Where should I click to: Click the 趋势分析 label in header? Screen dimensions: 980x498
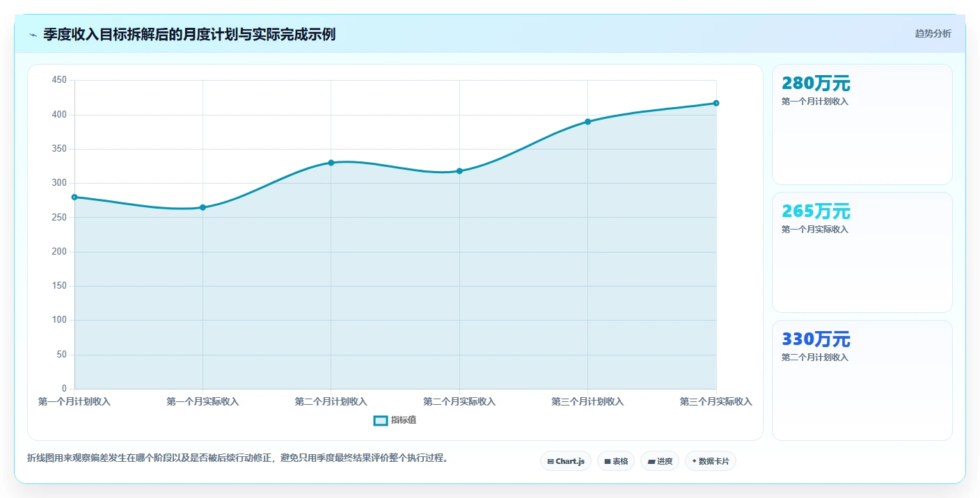[933, 33]
